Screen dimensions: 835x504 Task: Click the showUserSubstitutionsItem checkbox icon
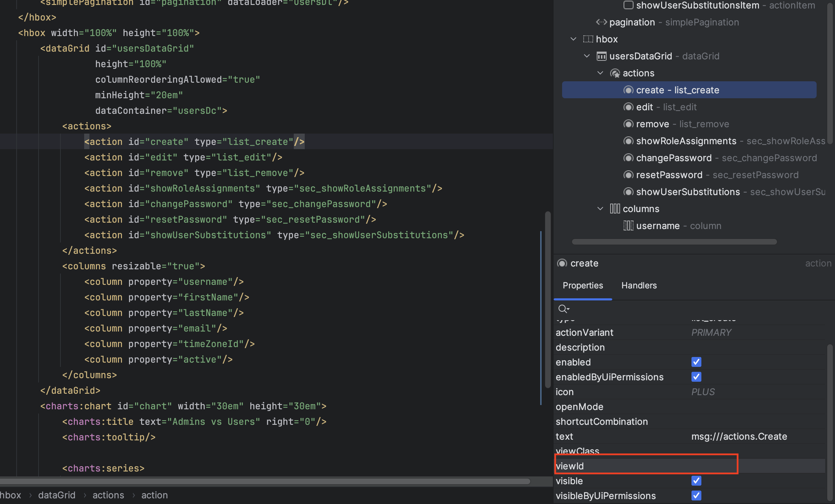(x=628, y=5)
